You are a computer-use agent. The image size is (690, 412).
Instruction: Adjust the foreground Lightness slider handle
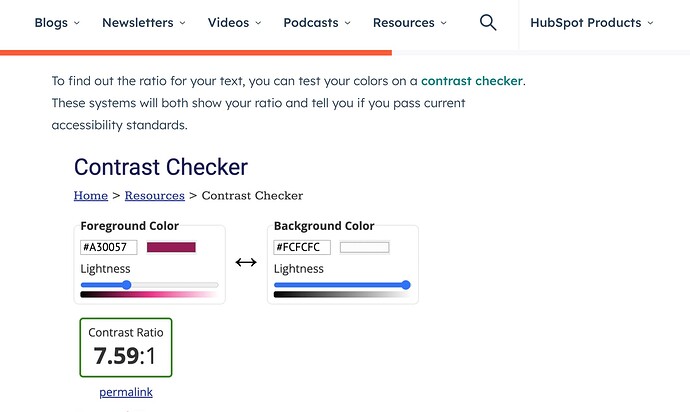point(127,285)
